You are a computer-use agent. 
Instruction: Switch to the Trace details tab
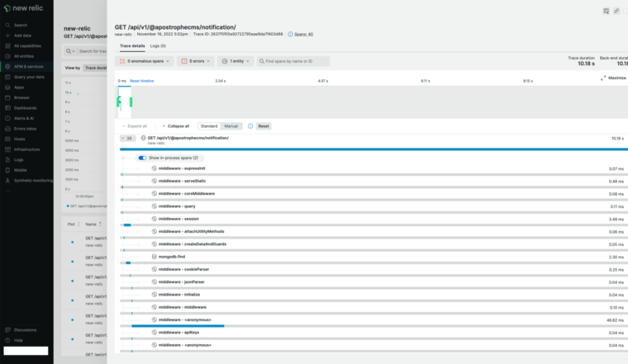(x=132, y=46)
